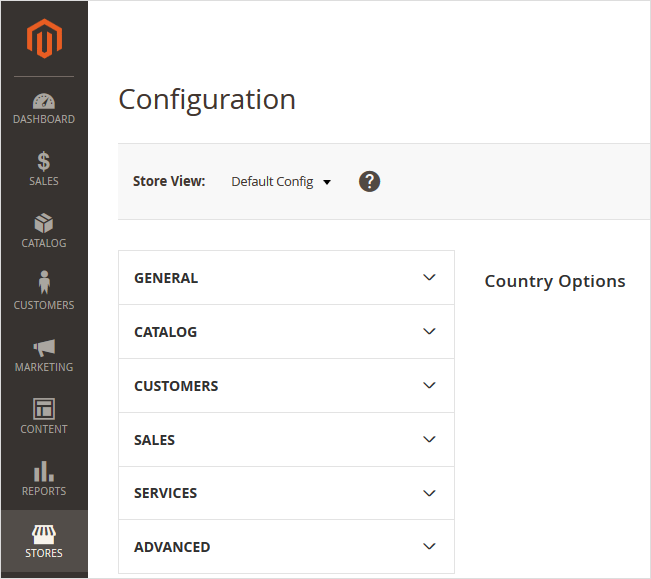Click the Configuration page title
The height and width of the screenshot is (579, 651).
[207, 100]
